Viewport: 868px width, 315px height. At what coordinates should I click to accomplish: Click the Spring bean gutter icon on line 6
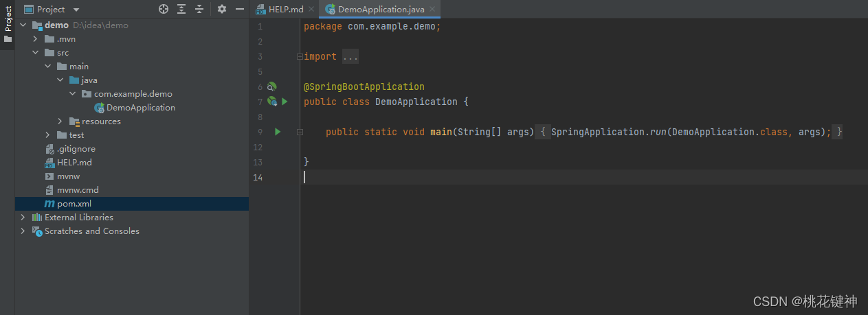(271, 86)
